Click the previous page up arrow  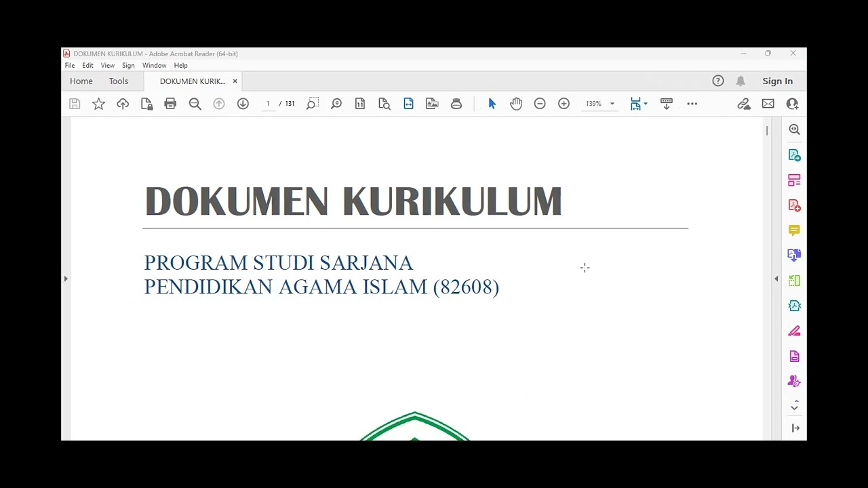coord(219,104)
